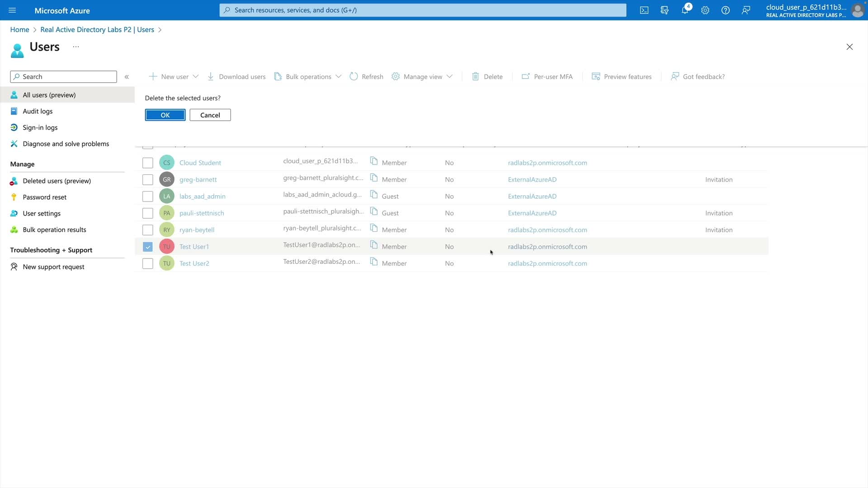This screenshot has height=488, width=868.
Task: Confirm deletion with OK button
Action: pos(165,115)
